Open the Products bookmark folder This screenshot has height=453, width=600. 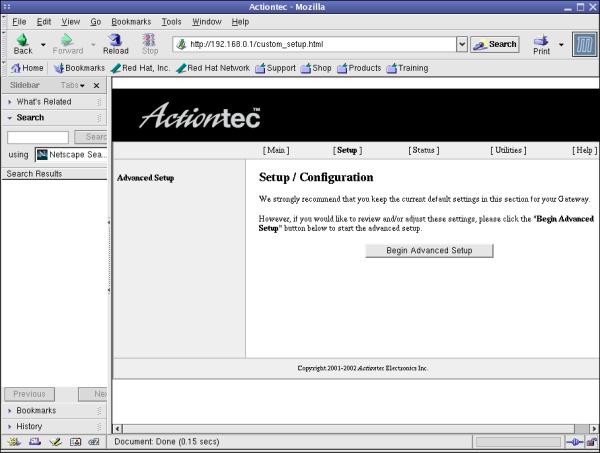click(x=359, y=68)
